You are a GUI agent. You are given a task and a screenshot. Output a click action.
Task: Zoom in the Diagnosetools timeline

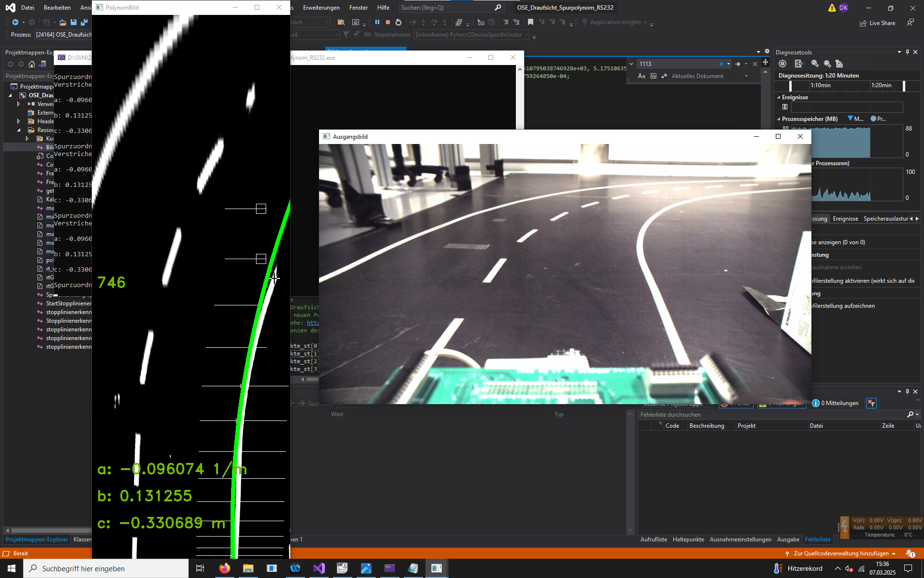tap(815, 64)
